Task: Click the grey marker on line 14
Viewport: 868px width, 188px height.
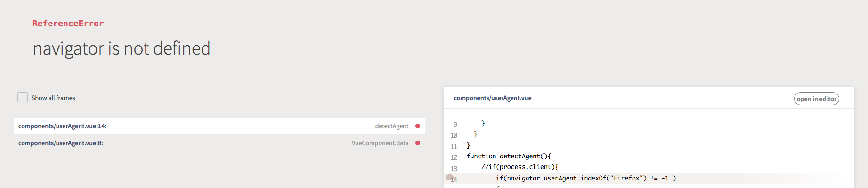Action: pyautogui.click(x=449, y=178)
